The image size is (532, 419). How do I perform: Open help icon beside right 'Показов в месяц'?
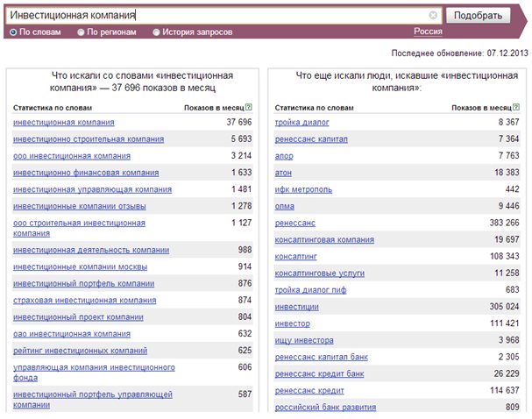pos(516,107)
